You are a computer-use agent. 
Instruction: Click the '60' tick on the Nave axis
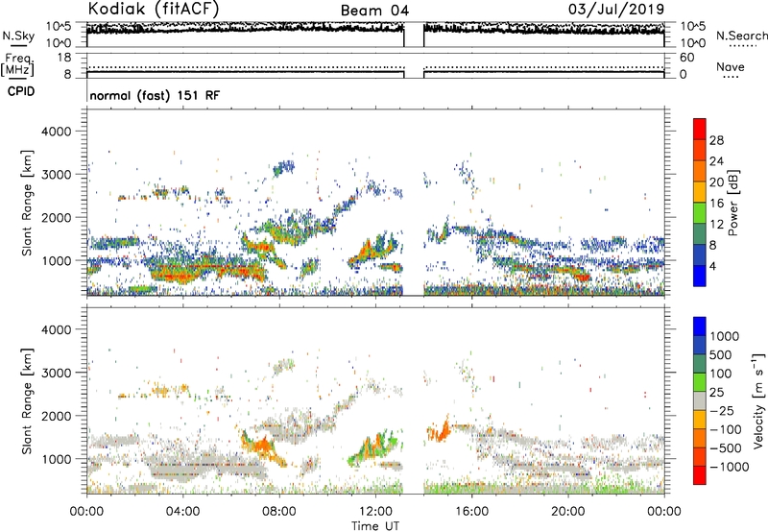pos(686,58)
